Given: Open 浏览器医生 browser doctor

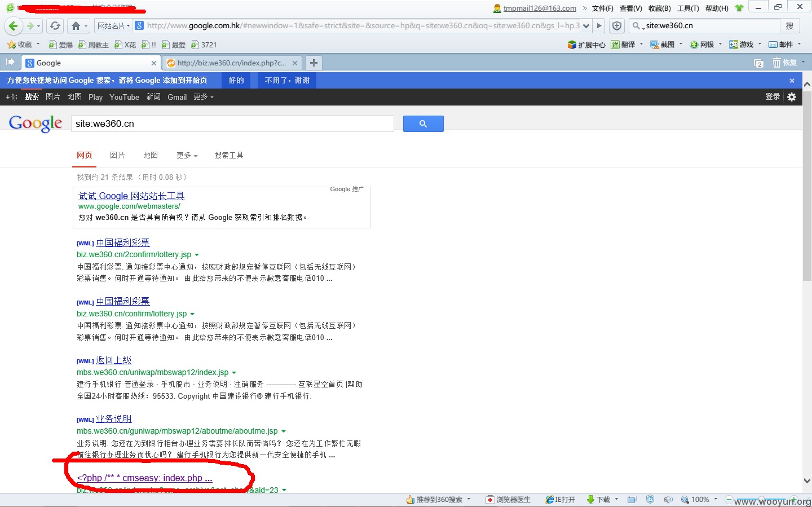Looking at the screenshot, I should coord(508,500).
